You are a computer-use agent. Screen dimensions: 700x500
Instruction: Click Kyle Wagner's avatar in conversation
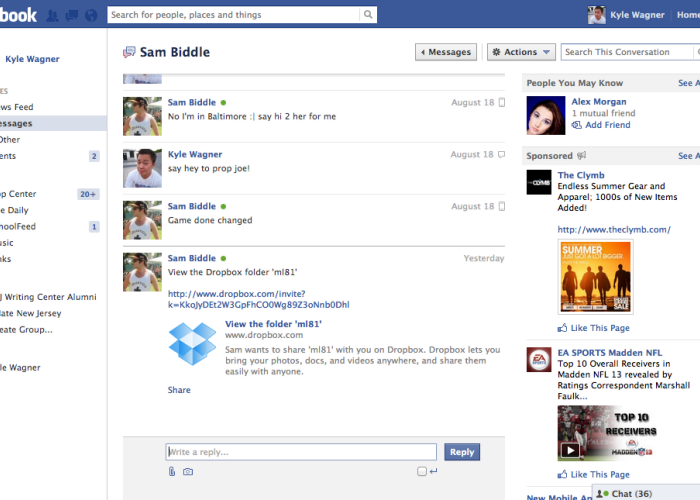pyautogui.click(x=142, y=168)
